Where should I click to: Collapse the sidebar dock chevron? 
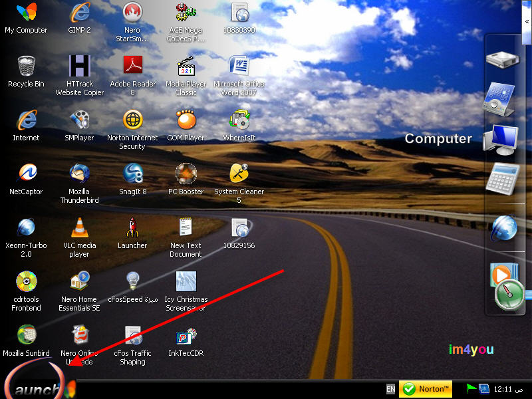(527, 21)
